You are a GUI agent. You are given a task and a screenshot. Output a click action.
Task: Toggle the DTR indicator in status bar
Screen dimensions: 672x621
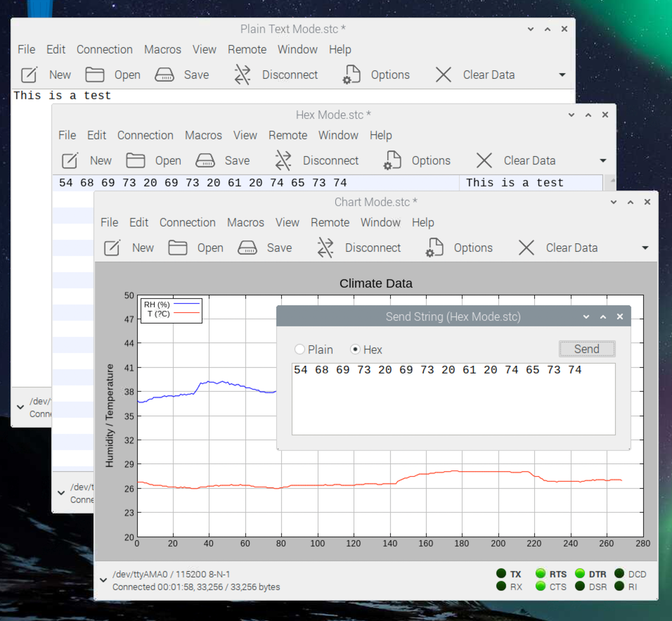tap(581, 574)
